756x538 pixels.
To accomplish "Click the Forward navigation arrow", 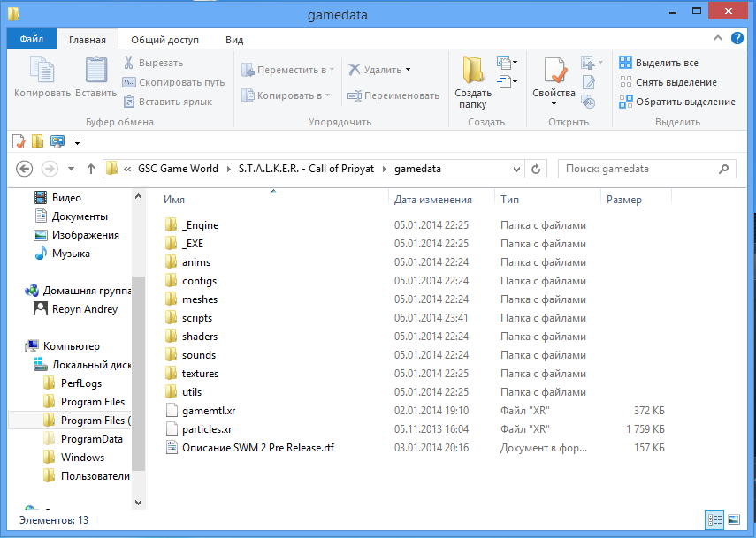I will tap(50, 169).
